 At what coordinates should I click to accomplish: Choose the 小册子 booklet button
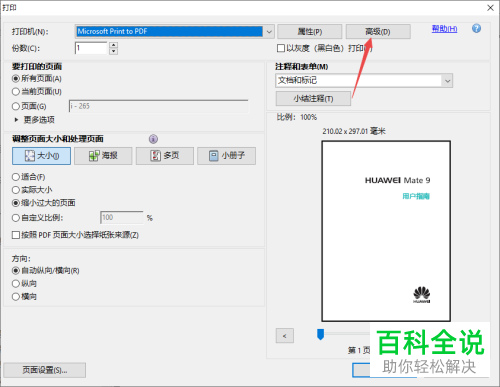click(x=227, y=156)
